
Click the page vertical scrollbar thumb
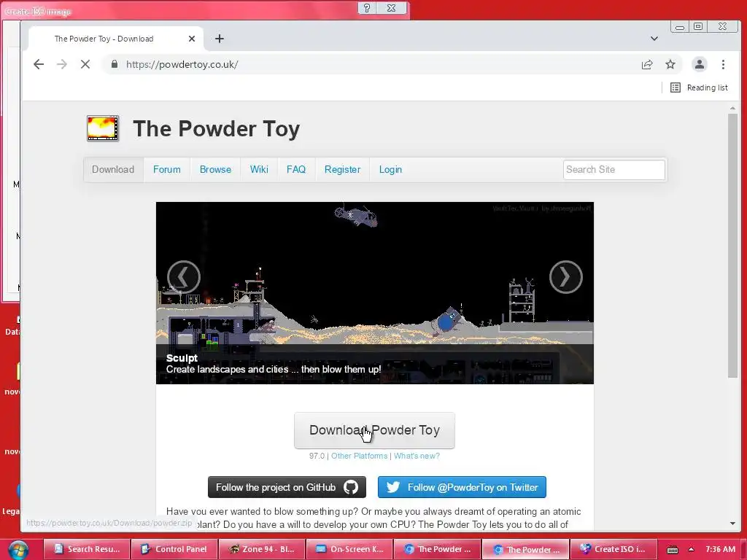pos(732,246)
